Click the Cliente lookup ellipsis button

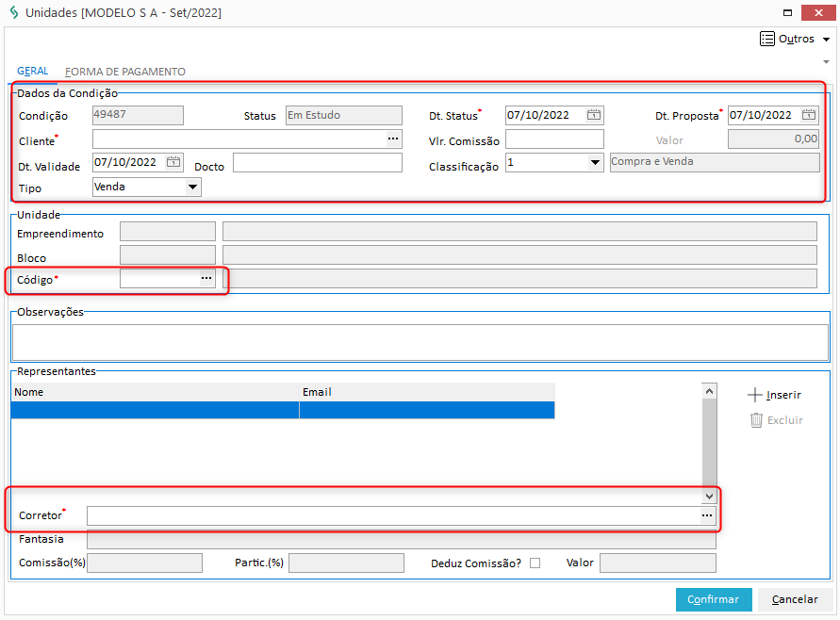pyautogui.click(x=393, y=139)
